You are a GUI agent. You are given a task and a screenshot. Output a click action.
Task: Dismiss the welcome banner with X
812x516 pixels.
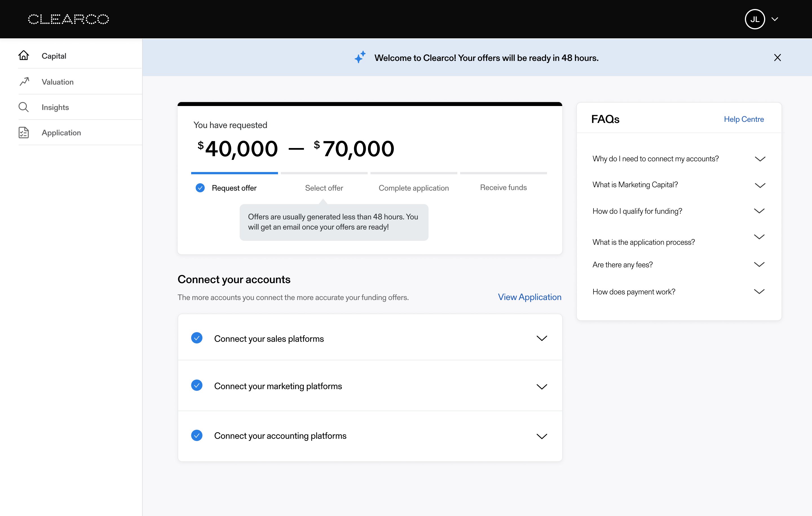[x=777, y=58]
